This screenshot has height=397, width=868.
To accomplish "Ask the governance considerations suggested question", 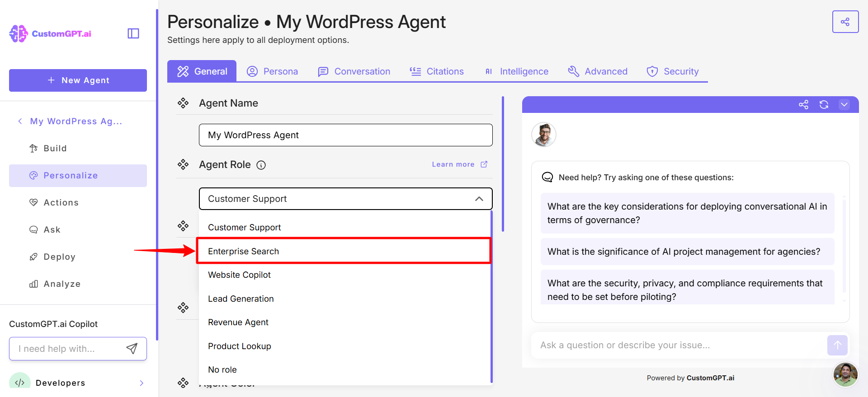I will 687,213.
